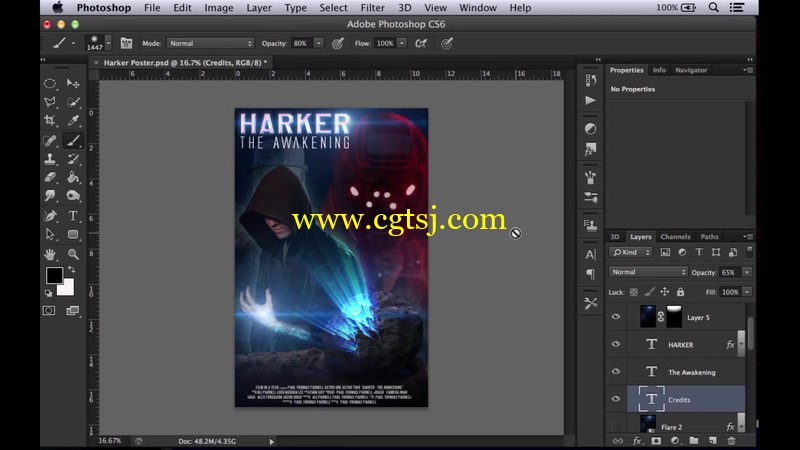Open the Filter menu

(372, 8)
